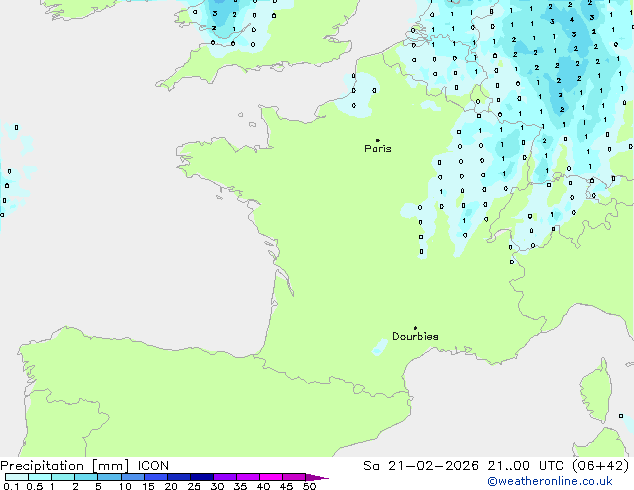Select the Paris city label
This screenshot has width=634, height=490.
pyautogui.click(x=378, y=149)
